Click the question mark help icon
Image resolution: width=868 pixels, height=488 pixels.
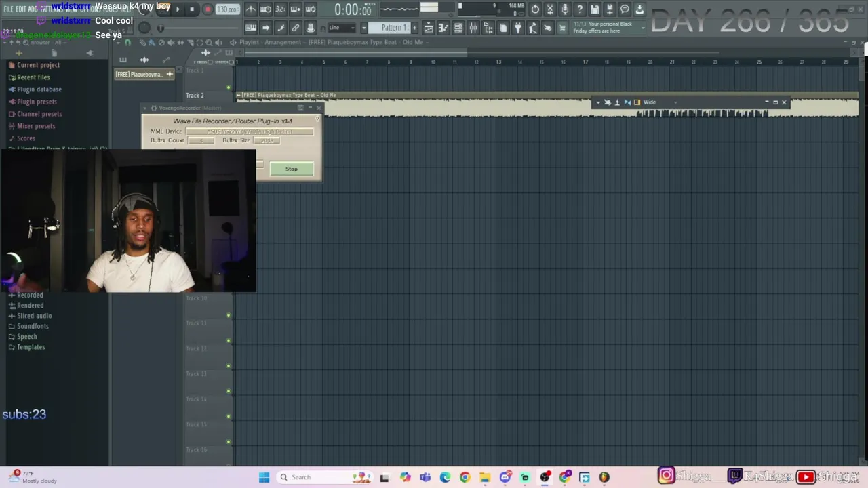[x=580, y=9]
